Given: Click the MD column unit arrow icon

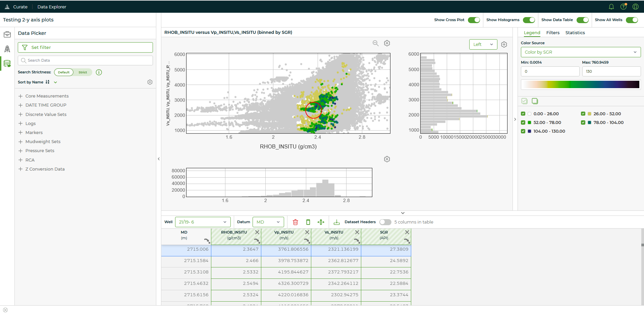Looking at the screenshot, I should (x=207, y=240).
